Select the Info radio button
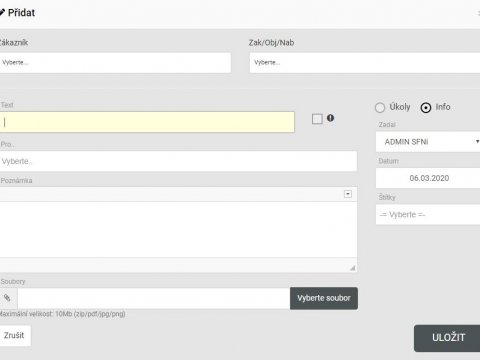The image size is (480, 360). click(426, 108)
